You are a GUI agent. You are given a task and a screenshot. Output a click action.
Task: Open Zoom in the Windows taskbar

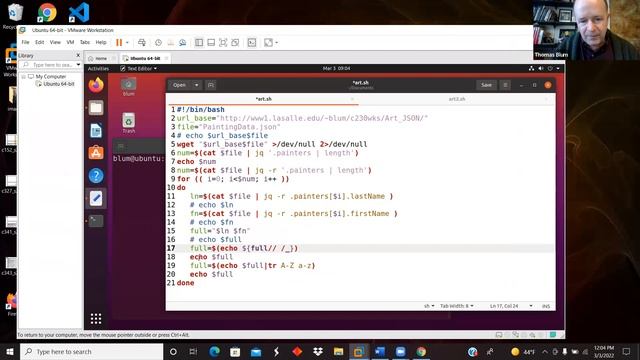click(400, 351)
